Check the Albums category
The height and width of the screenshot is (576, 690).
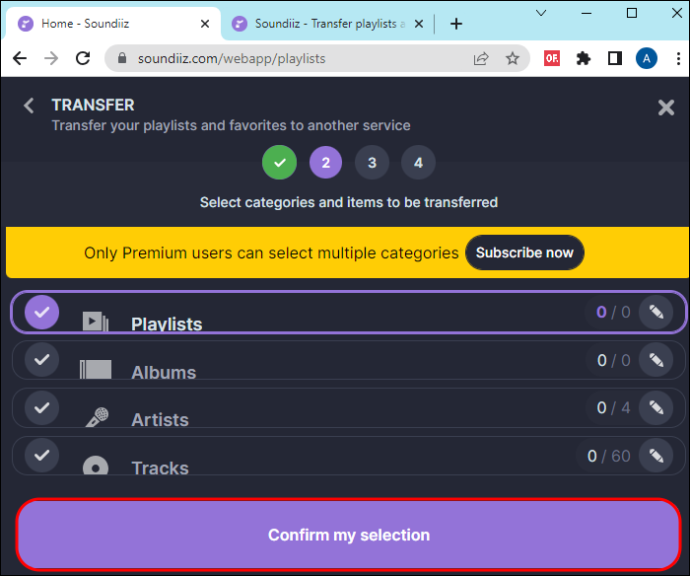(x=42, y=360)
